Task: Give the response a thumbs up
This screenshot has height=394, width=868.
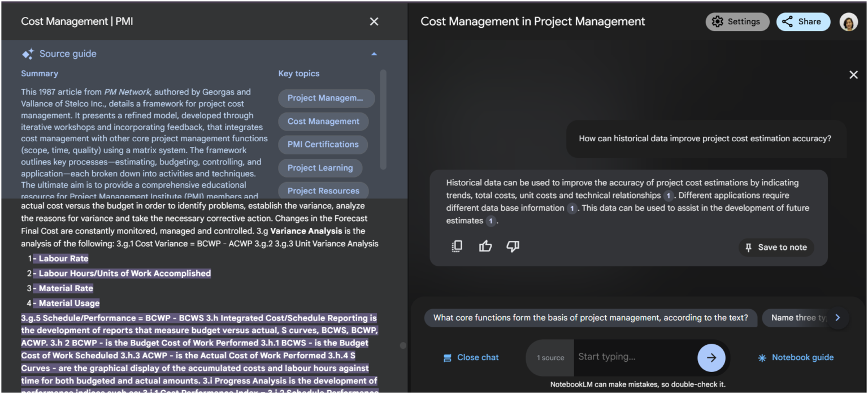Action: [485, 246]
